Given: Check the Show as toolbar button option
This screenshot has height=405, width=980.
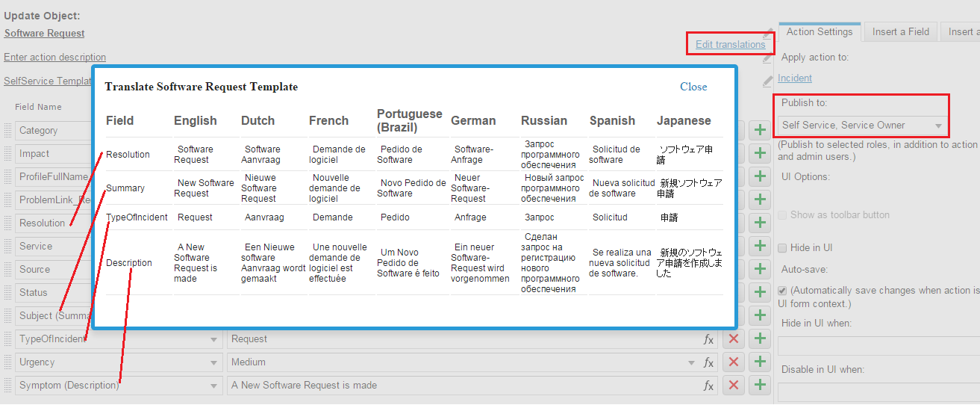Looking at the screenshot, I should click(x=782, y=215).
